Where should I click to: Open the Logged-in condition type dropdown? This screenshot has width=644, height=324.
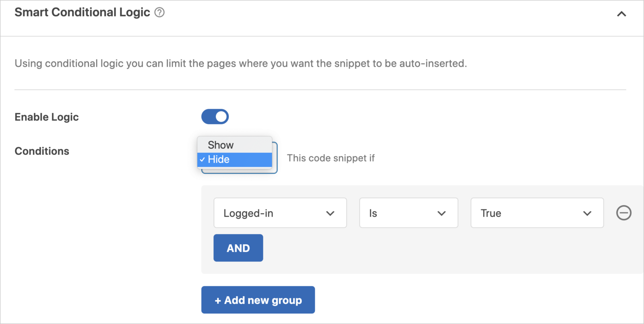(x=280, y=213)
